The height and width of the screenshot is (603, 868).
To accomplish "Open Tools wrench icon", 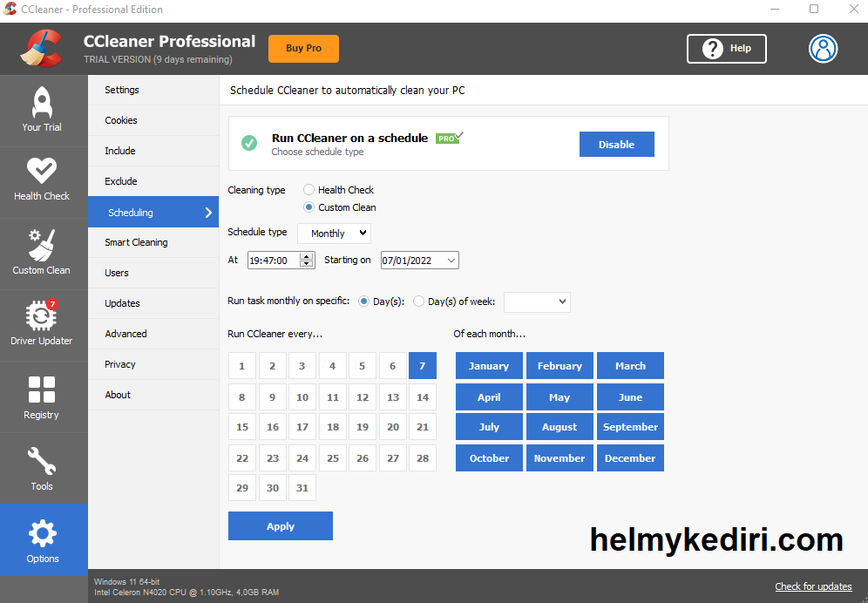I will click(x=42, y=461).
